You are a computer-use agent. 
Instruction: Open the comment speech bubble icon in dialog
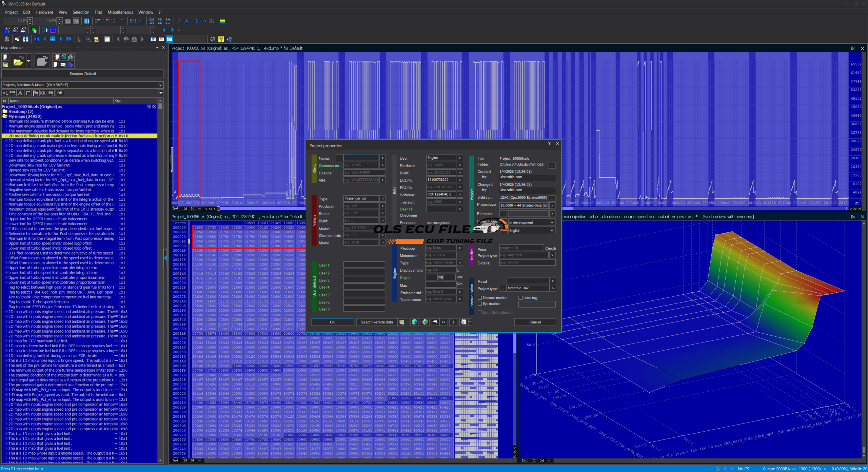tap(435, 322)
